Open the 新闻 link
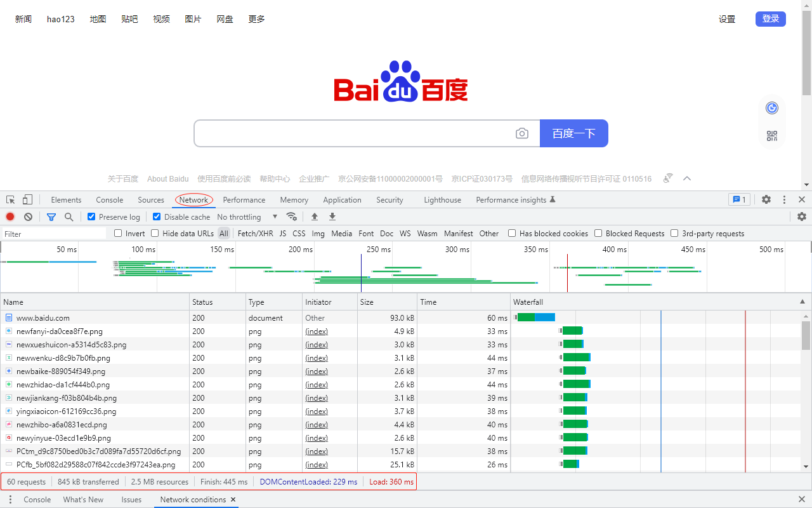 point(23,19)
